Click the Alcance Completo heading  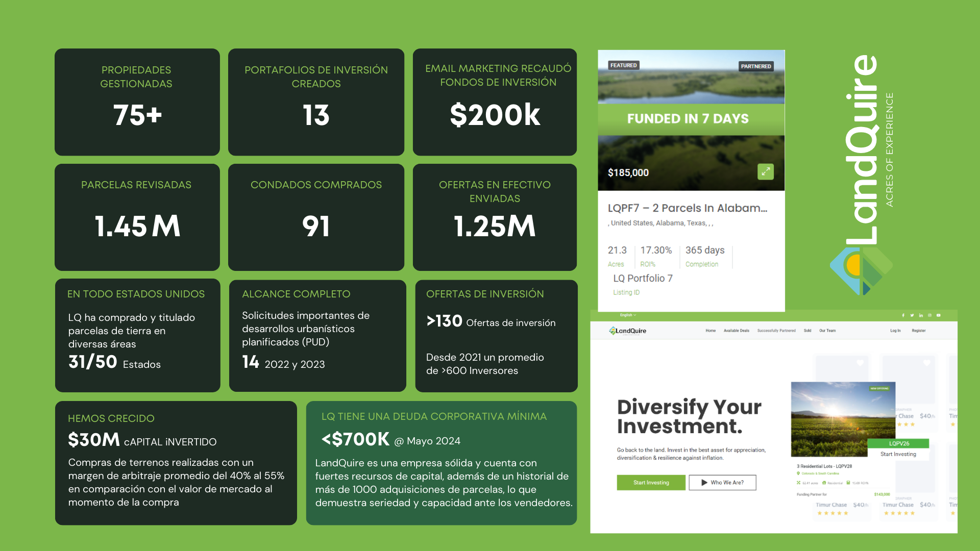coord(296,294)
